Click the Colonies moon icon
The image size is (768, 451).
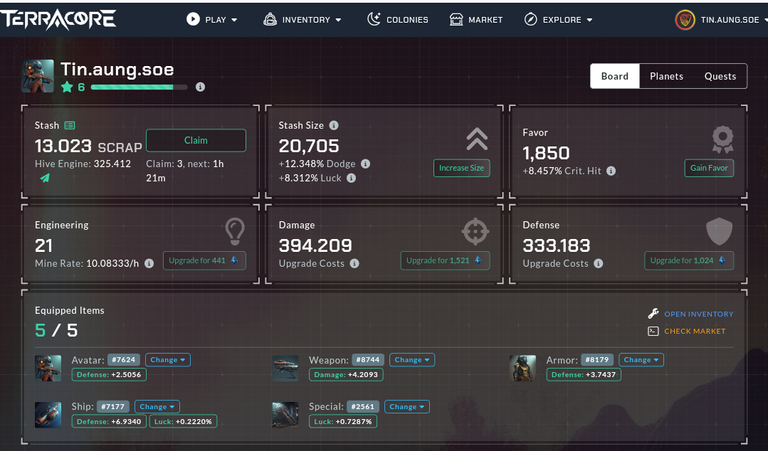point(374,19)
